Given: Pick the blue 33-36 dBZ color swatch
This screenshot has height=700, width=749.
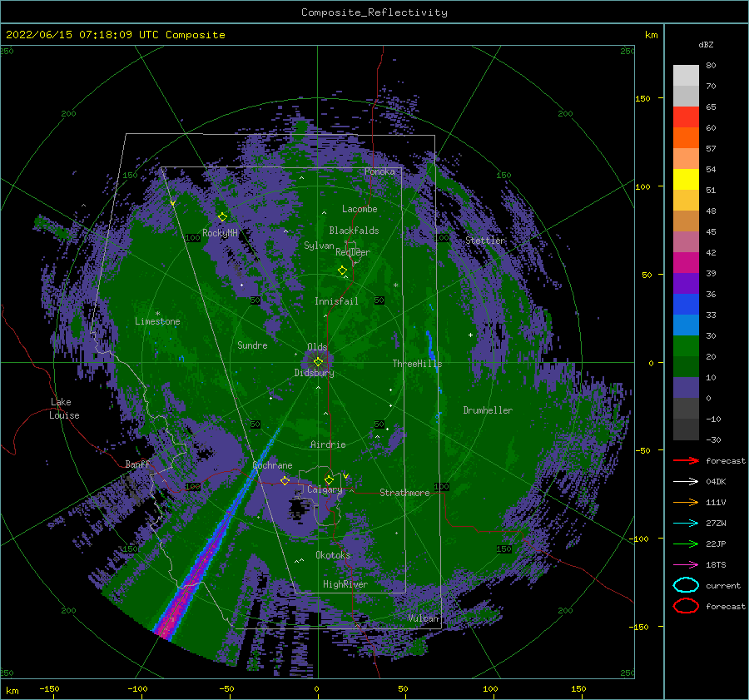Looking at the screenshot, I should click(x=686, y=305).
